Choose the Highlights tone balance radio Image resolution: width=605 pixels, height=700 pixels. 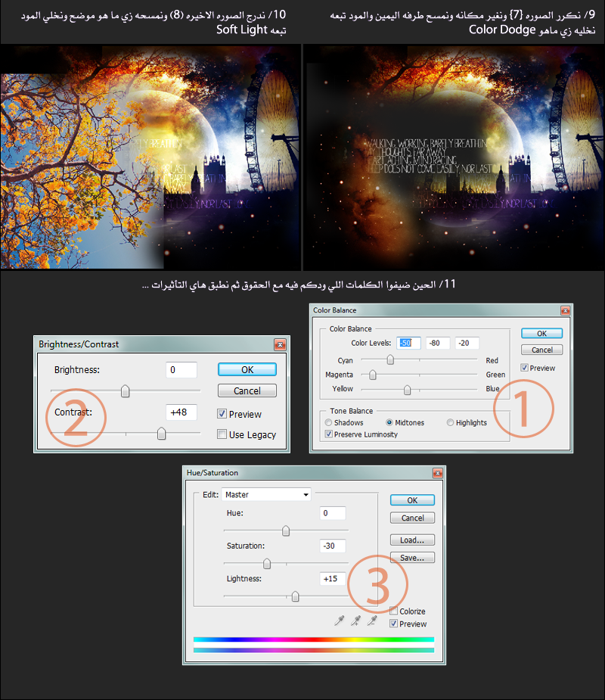pos(451,422)
